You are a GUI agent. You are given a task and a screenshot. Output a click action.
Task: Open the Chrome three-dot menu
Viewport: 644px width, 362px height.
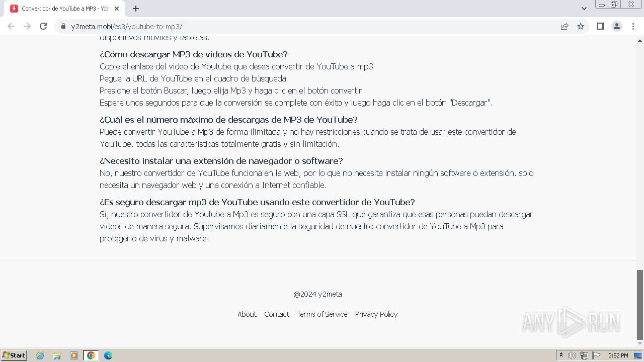(633, 26)
